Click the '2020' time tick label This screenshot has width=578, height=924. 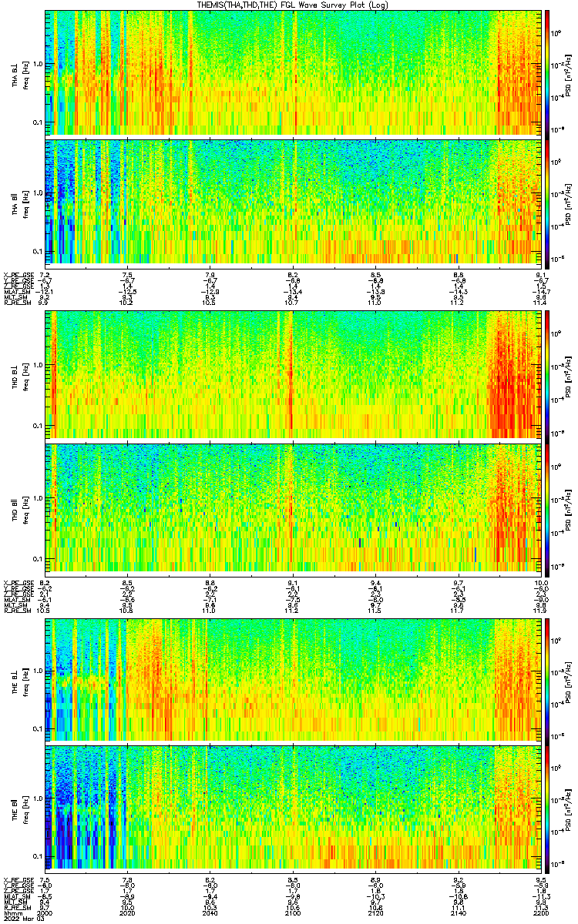point(128,914)
